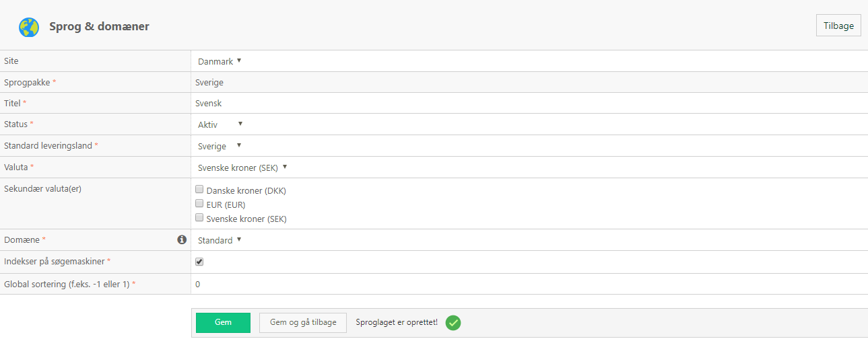Screen dimensions: 868x339
Task: Click the Sprog & domæner page heading
Action: (x=99, y=27)
